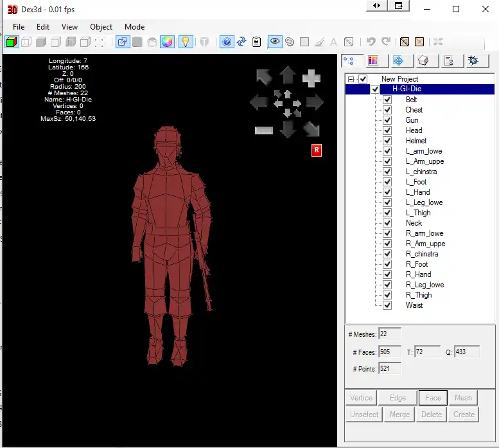This screenshot has height=448, width=499.
Task: Open the Object menu
Action: [x=101, y=27]
